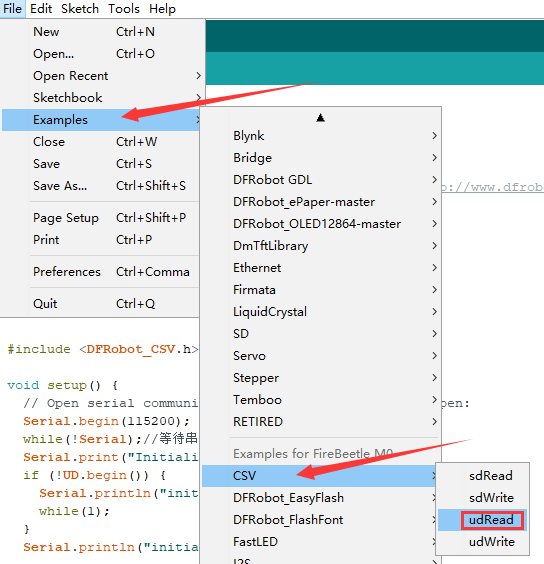Select the Examples menu entry
The width and height of the screenshot is (544, 564).
(101, 120)
